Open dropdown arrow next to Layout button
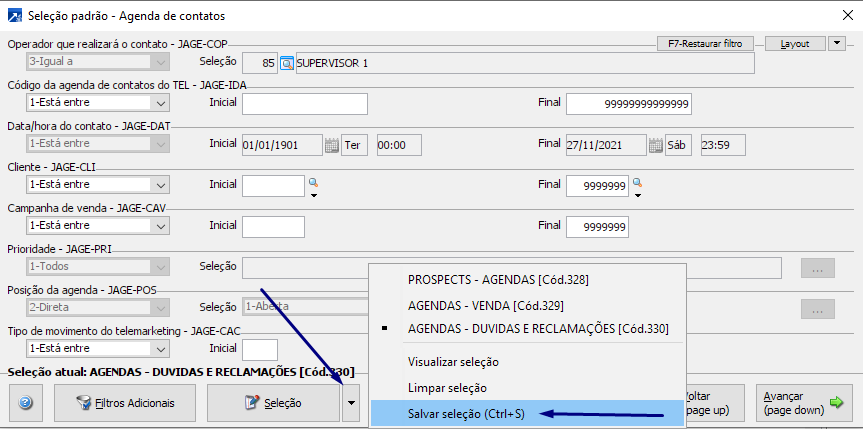This screenshot has height=429, width=863. click(837, 44)
